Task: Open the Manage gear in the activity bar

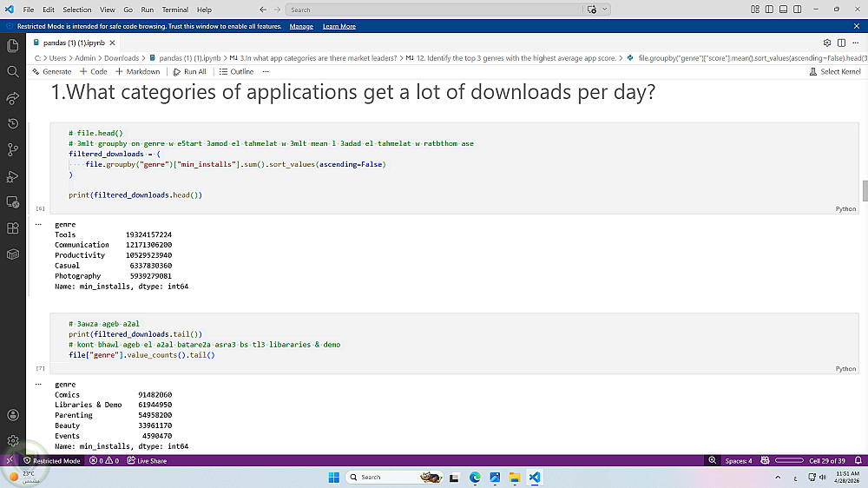Action: [13, 441]
